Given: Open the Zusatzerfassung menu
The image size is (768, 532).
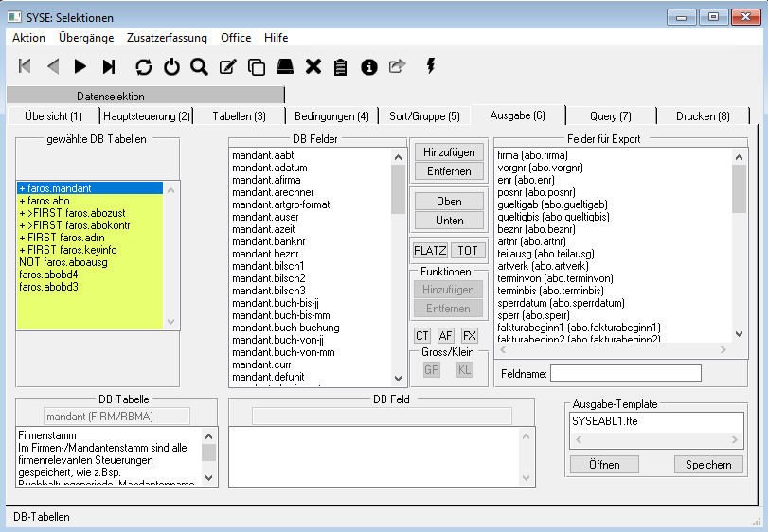Looking at the screenshot, I should (x=167, y=38).
